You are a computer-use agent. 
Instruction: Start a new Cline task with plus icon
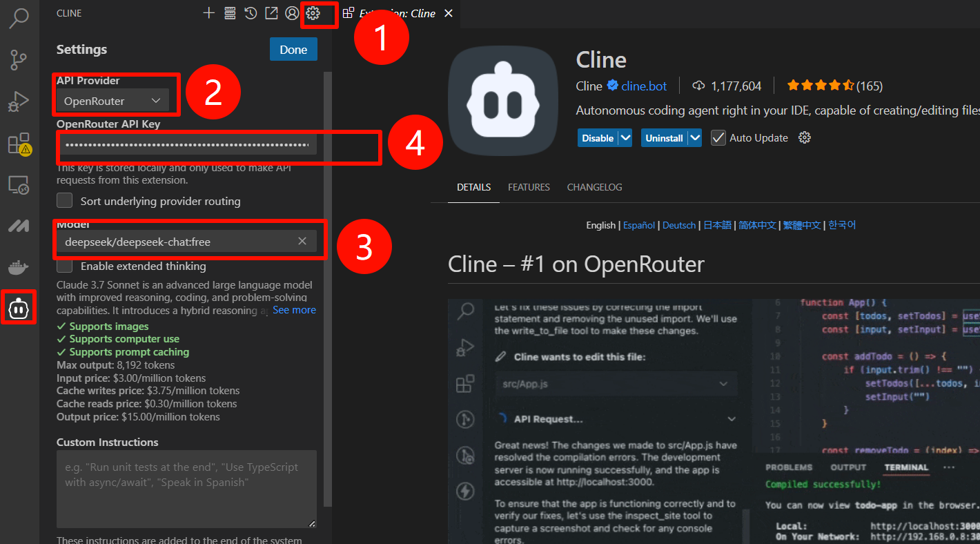[x=209, y=13]
